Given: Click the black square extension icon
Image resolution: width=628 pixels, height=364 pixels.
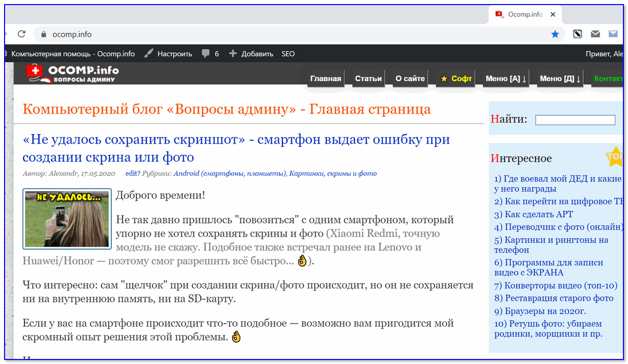Looking at the screenshot, I should 577,34.
